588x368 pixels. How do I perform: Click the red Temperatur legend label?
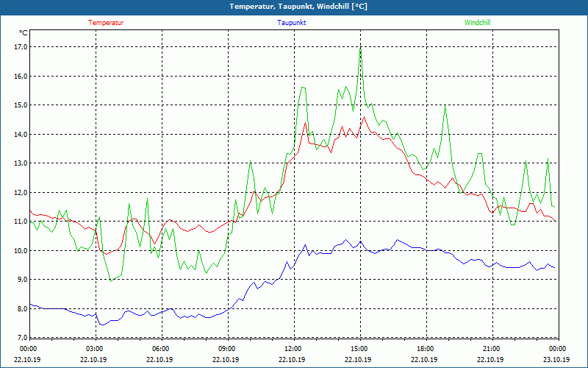[106, 23]
